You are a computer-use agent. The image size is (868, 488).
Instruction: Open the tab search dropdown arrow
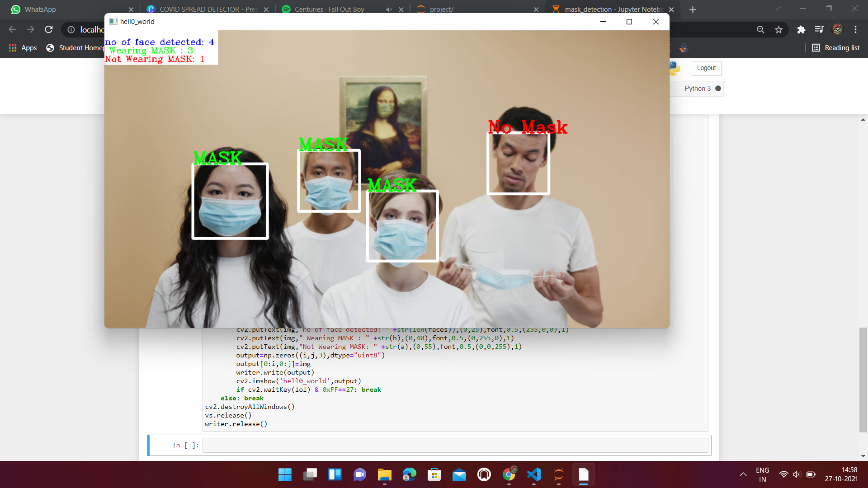[777, 9]
